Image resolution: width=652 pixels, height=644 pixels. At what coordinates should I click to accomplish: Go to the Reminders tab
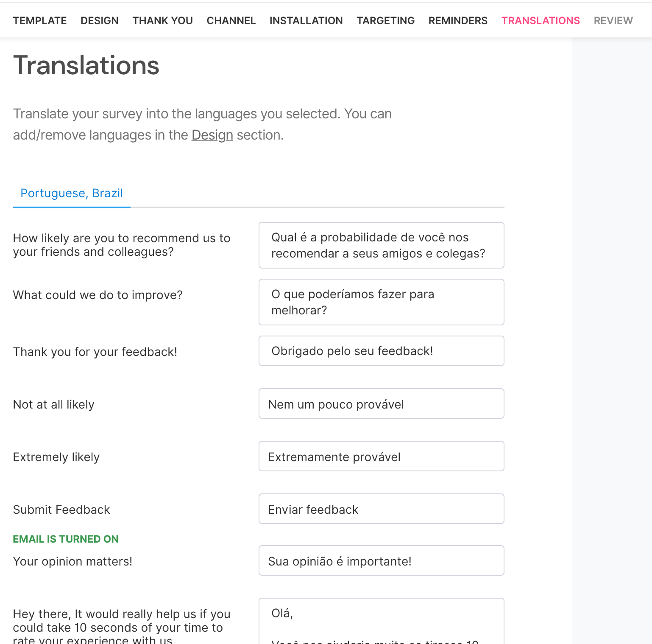point(458,20)
